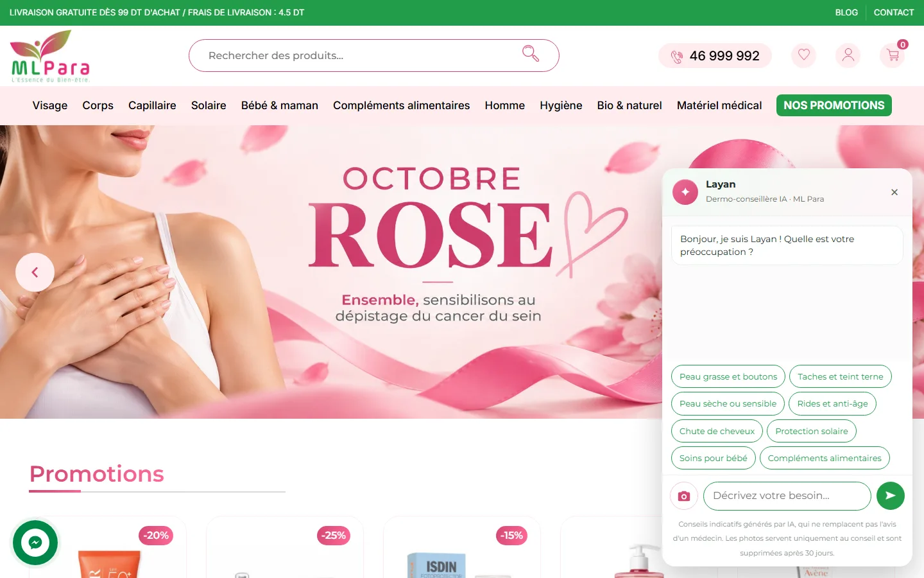Screen dimensions: 924x578
Task: Focus the Décrivez votre besoin input
Action: click(787, 496)
